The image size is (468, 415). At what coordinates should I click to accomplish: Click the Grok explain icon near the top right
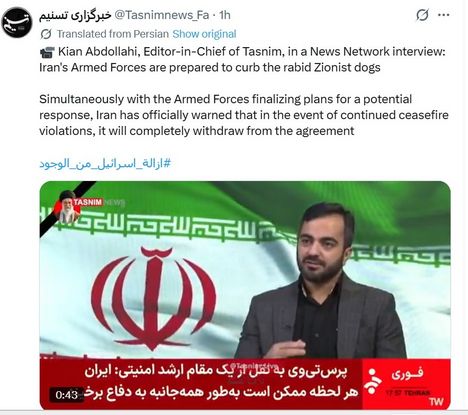tap(422, 15)
